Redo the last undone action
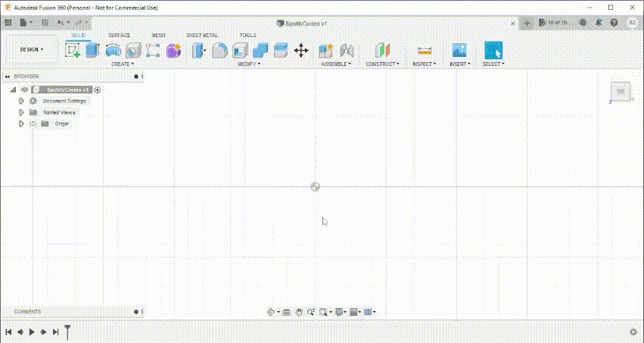Screen dimensions: 644x343 pos(79,23)
